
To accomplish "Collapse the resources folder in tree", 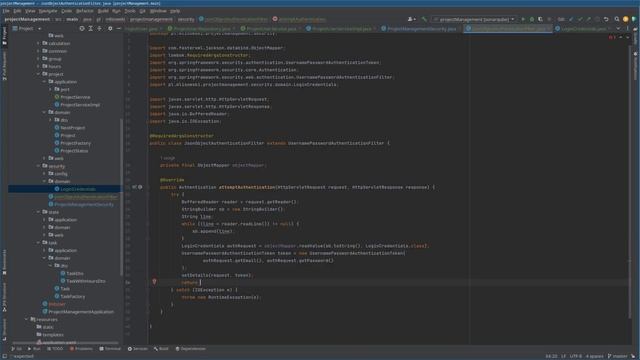I will click(26, 320).
